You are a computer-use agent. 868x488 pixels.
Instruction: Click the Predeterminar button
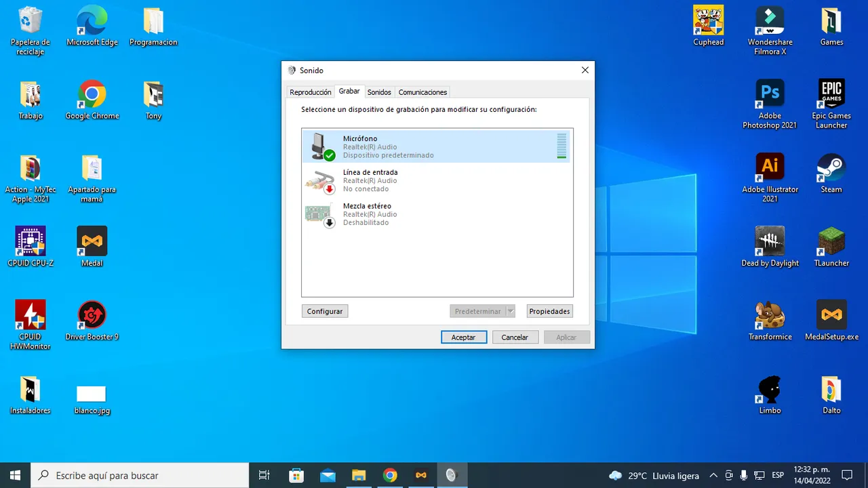(x=477, y=311)
